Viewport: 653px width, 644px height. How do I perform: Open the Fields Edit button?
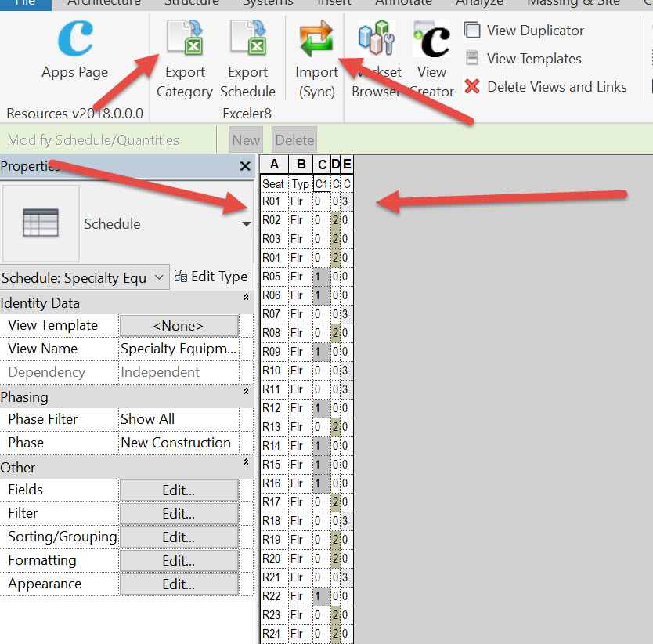pos(179,490)
